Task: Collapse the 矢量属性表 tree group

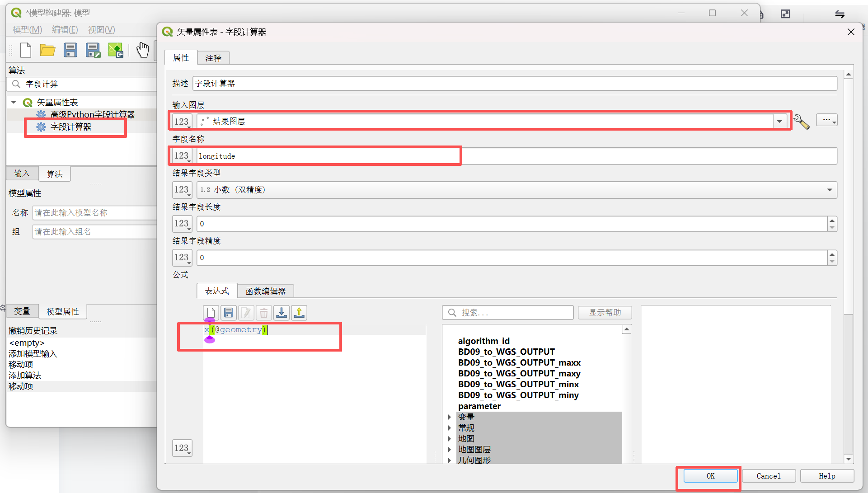Action: [x=14, y=103]
